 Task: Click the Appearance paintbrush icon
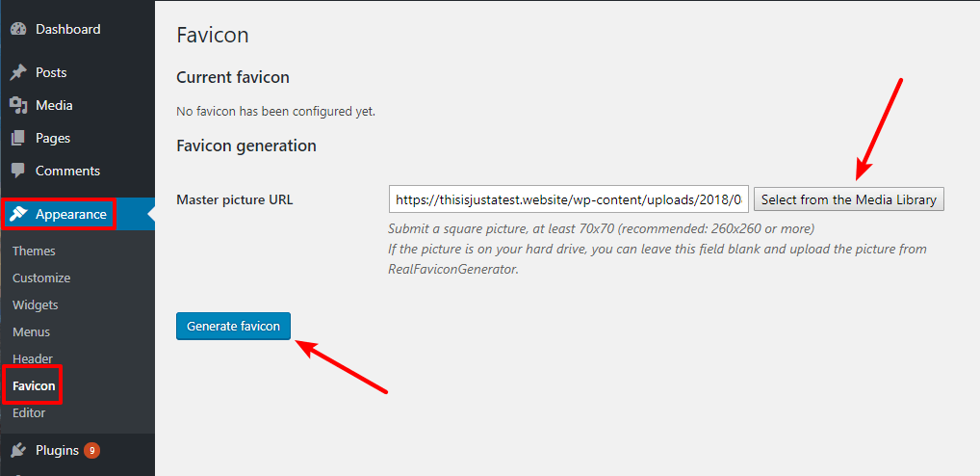[x=18, y=214]
